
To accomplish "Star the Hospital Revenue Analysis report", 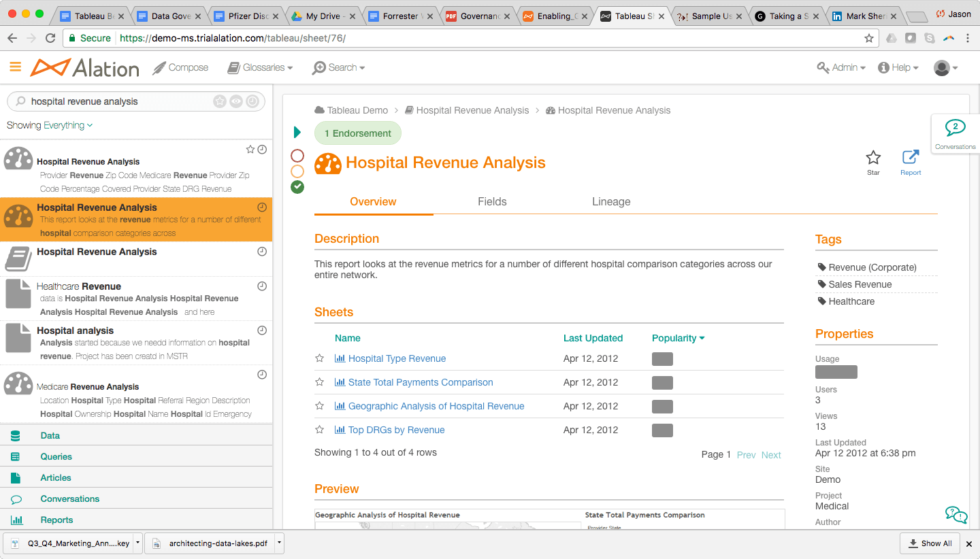I will point(873,158).
